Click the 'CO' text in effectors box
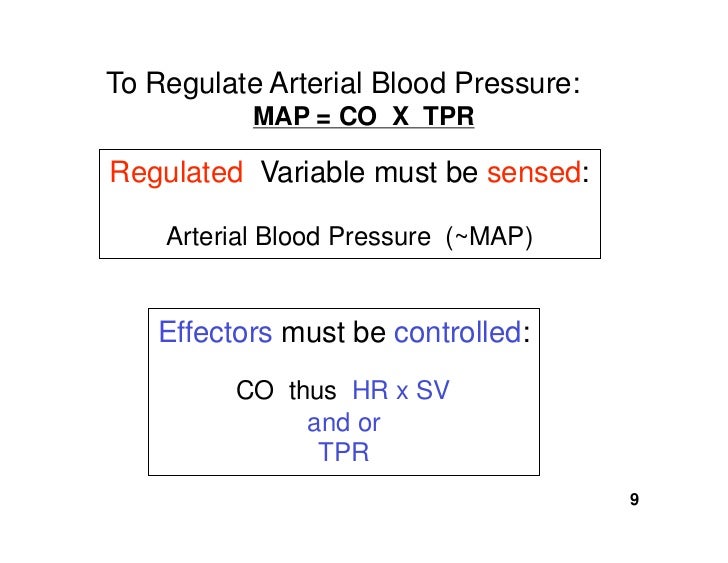 [x=254, y=390]
